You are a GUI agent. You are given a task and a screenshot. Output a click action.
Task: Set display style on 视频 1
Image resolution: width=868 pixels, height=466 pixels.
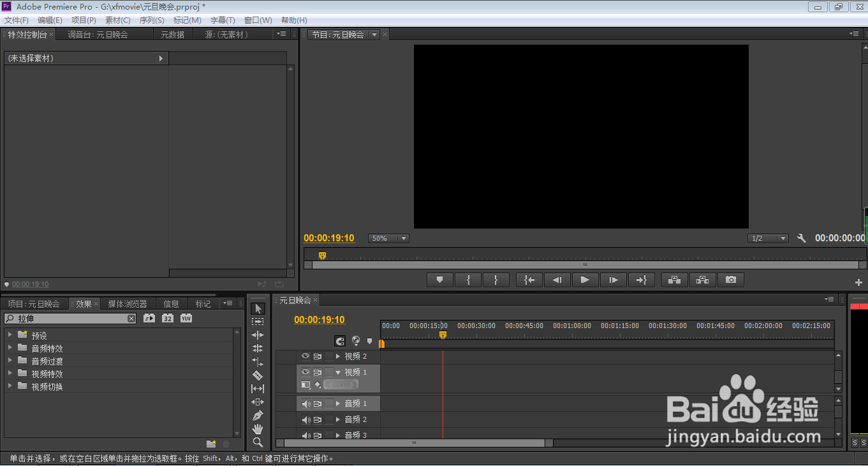(306, 385)
